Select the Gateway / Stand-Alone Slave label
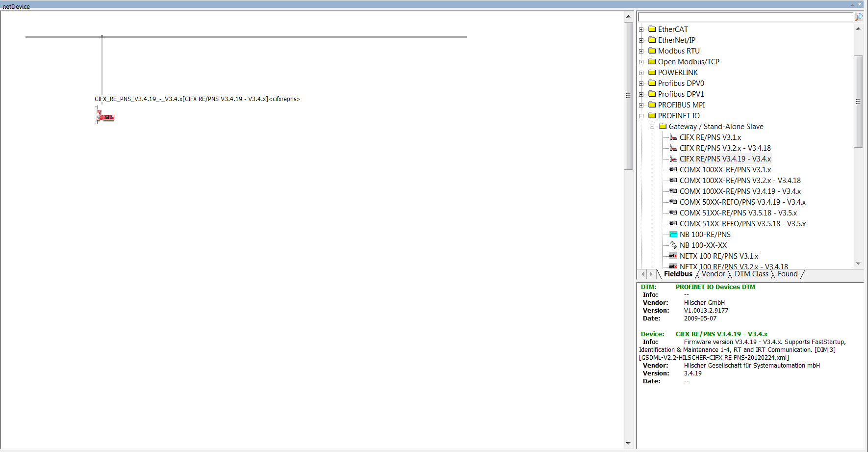 tap(716, 127)
